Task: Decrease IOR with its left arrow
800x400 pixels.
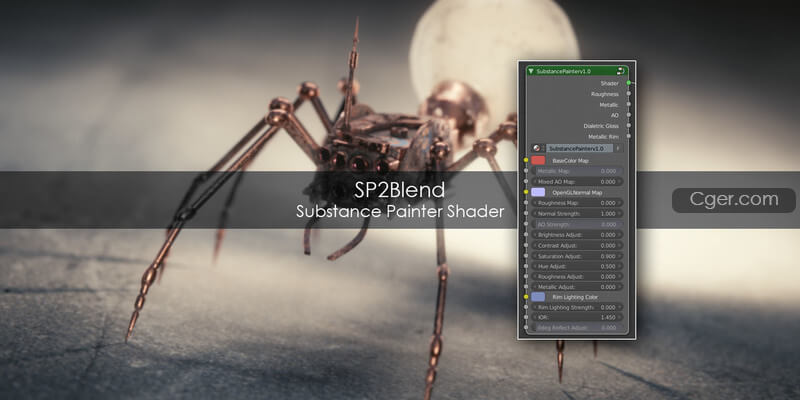Action: point(535,317)
